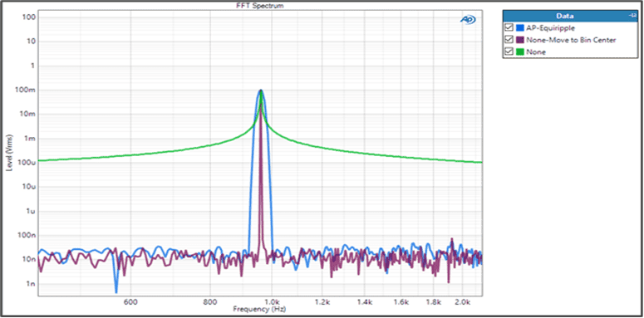Click the purple None-Move to Bin Center swatch
Viewport: 644px width, 318px height.
point(520,40)
